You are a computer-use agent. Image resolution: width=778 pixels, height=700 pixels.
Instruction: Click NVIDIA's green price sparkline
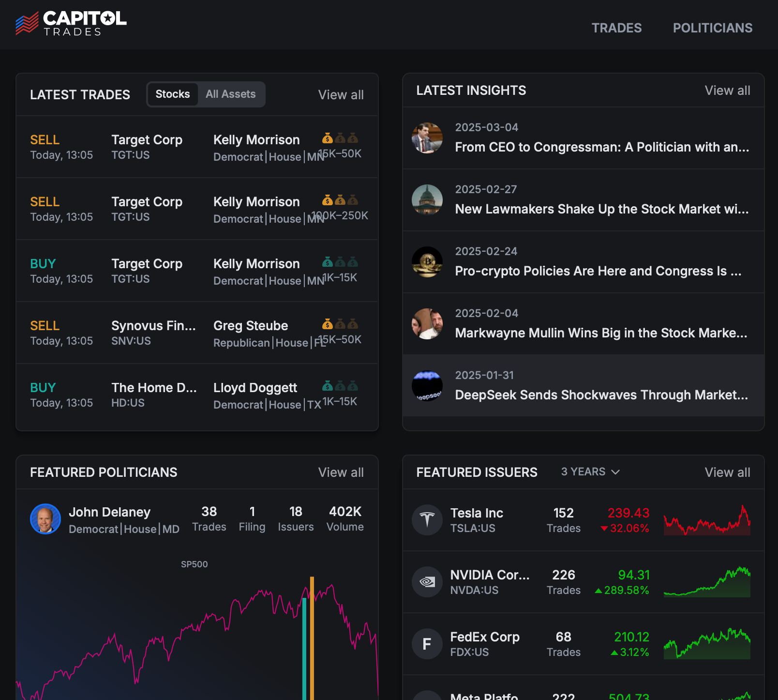pos(707,582)
